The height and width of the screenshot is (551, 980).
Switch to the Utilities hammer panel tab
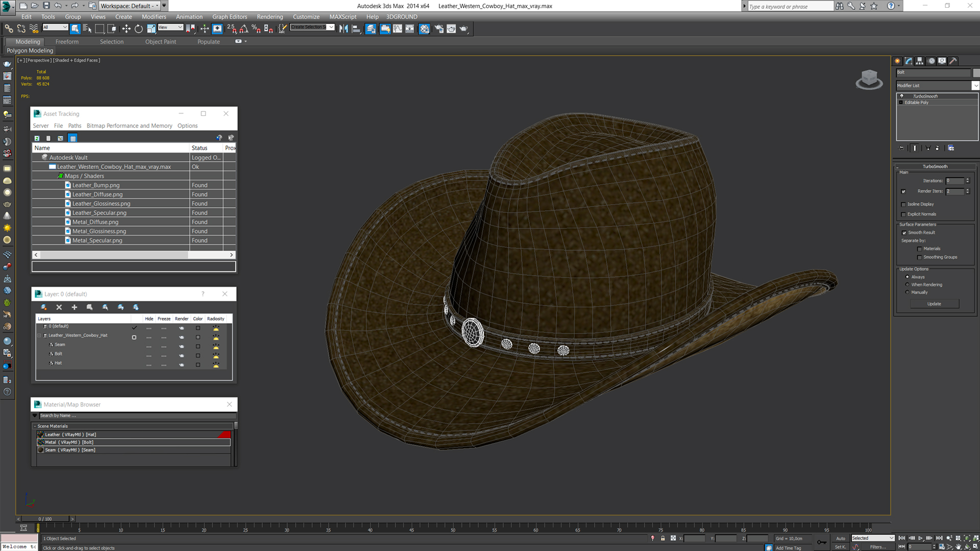953,61
